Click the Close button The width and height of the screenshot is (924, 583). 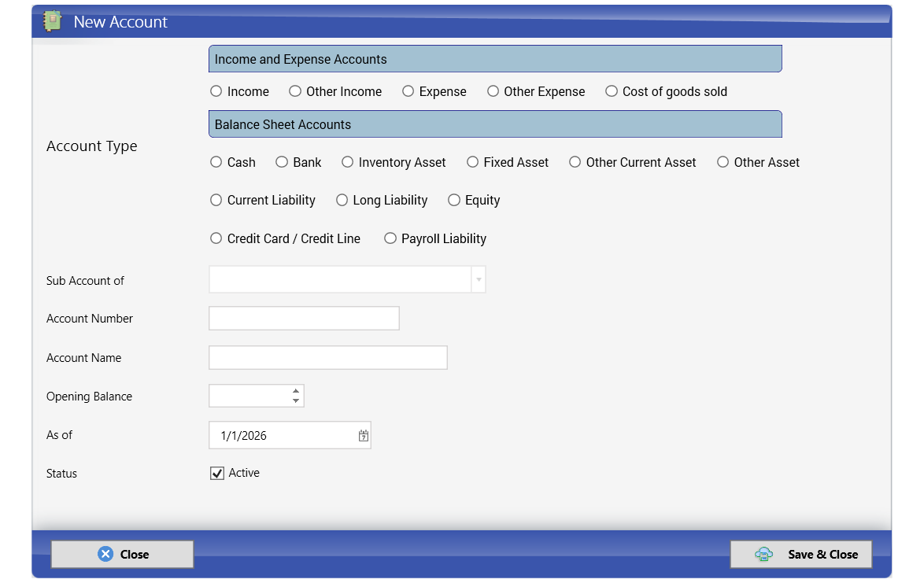click(122, 554)
